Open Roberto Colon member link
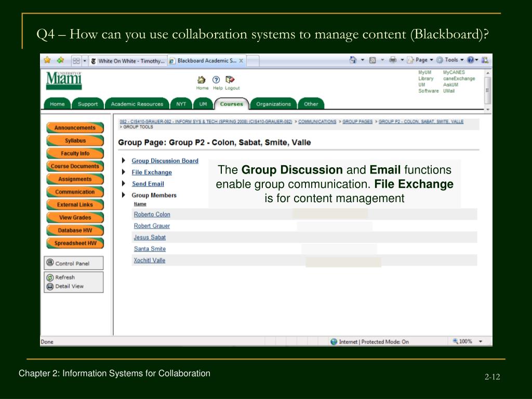The height and width of the screenshot is (399, 532). (x=152, y=215)
